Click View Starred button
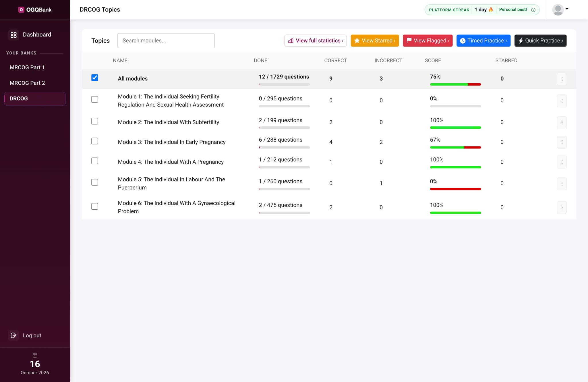Viewport: 588px width, 382px height. 375,40
